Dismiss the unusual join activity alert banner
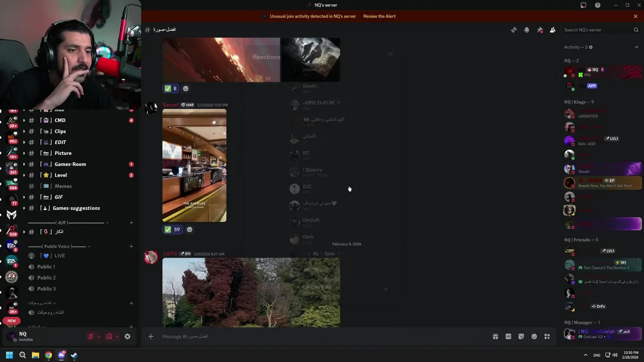Image resolution: width=644 pixels, height=362 pixels. [635, 16]
